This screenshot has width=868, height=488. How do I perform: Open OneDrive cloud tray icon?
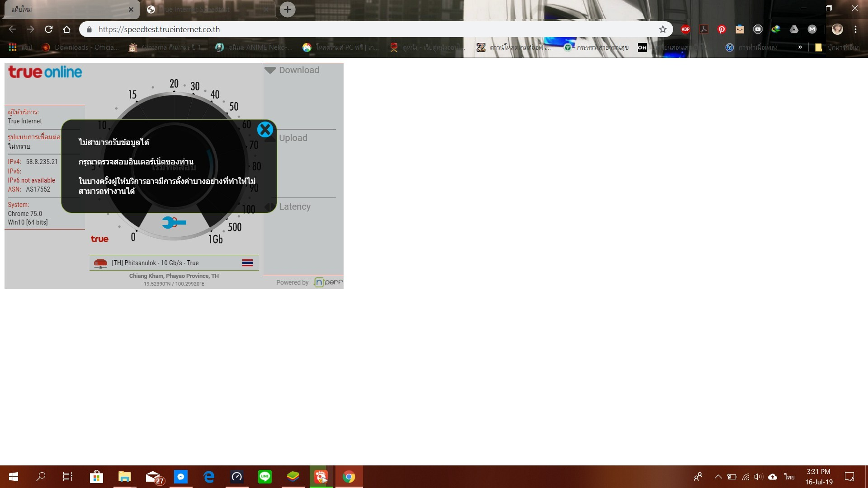coord(773,477)
